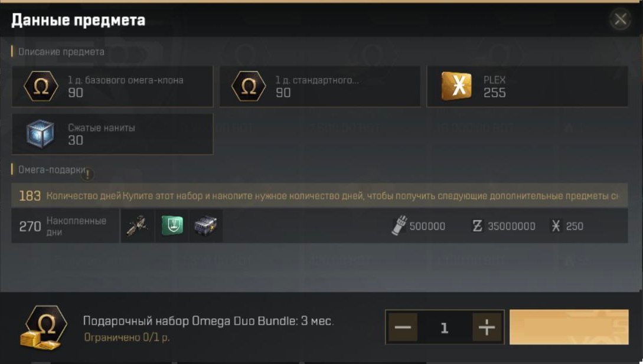Viewport: 643px width, 364px height.
Task: Increase quantity with the plus button
Action: (x=487, y=327)
